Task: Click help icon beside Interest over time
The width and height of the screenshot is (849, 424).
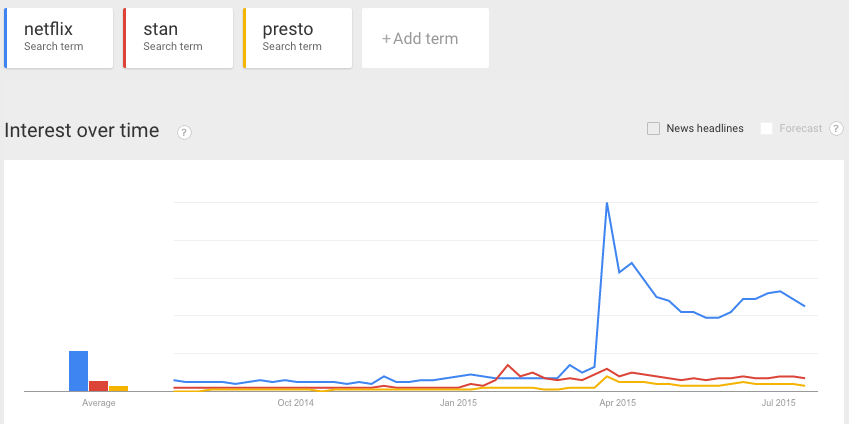Action: click(184, 131)
